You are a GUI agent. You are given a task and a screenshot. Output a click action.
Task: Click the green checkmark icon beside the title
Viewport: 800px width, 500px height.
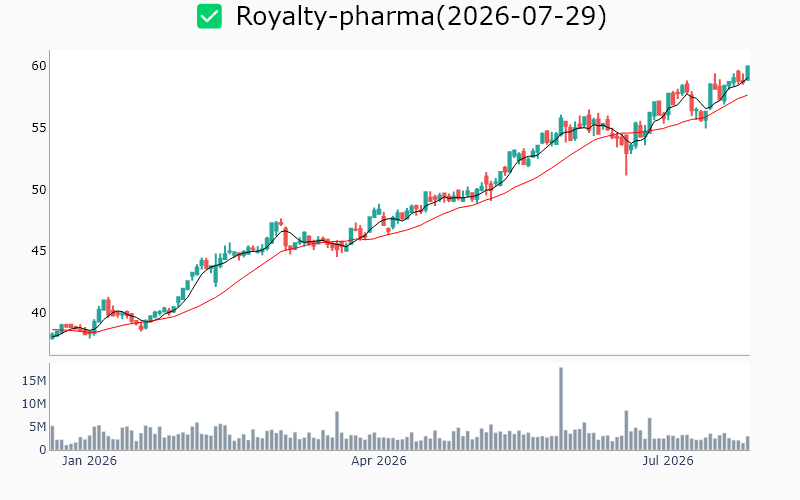(209, 16)
